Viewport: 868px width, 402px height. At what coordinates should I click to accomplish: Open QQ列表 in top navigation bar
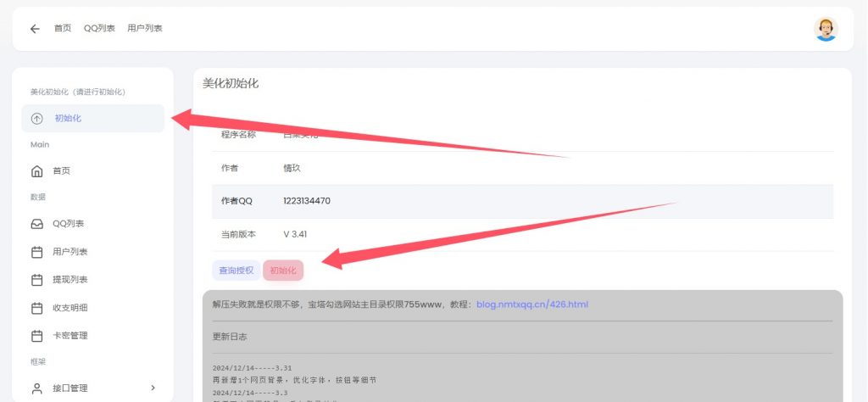click(x=99, y=29)
